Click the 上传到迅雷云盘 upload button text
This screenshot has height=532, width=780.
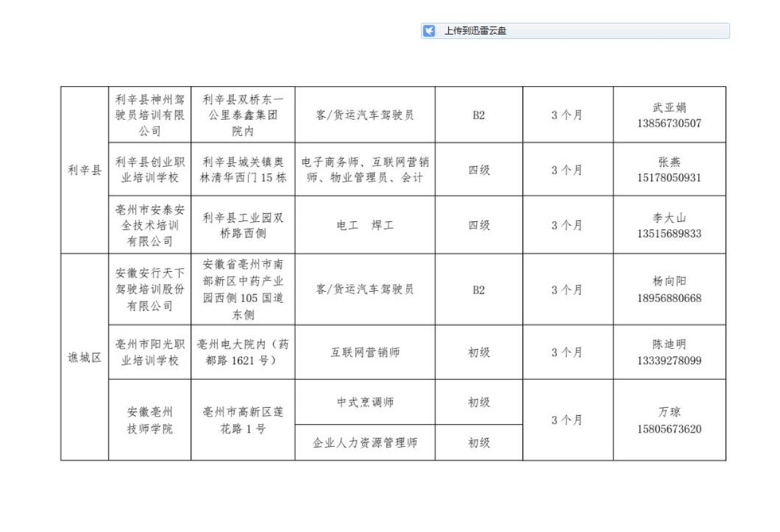tap(475, 31)
